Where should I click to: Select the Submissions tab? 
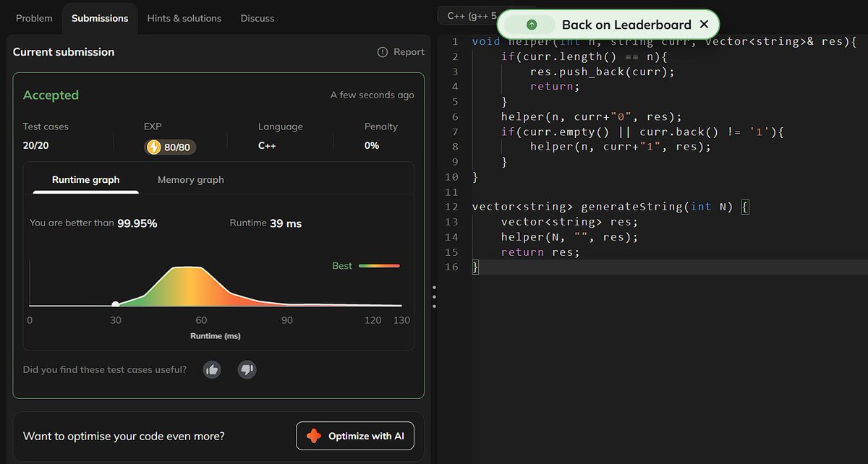click(x=100, y=18)
